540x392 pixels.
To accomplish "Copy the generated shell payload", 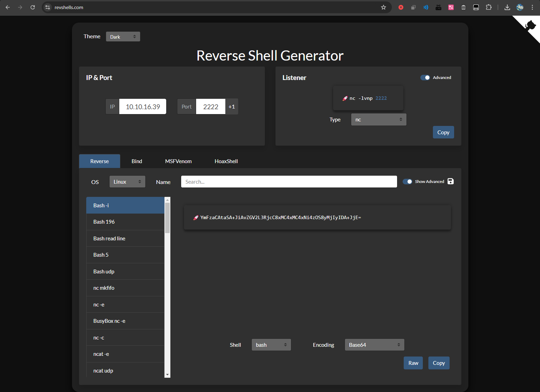I will point(439,363).
